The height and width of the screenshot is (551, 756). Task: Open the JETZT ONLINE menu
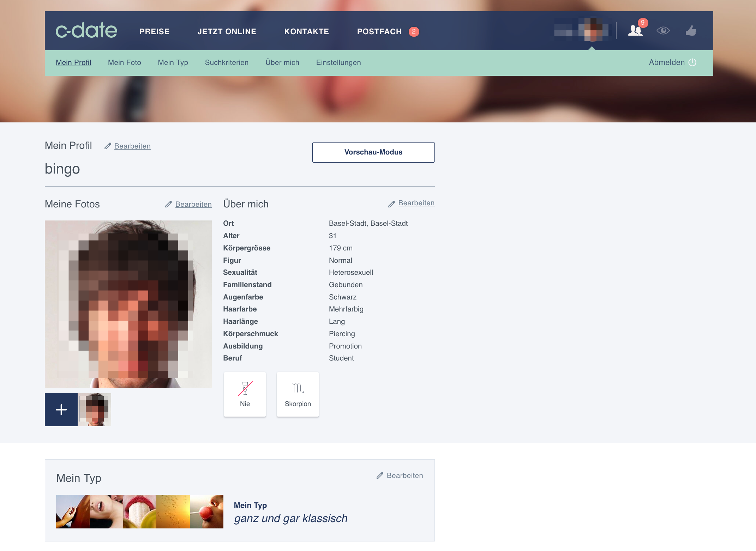(x=227, y=31)
